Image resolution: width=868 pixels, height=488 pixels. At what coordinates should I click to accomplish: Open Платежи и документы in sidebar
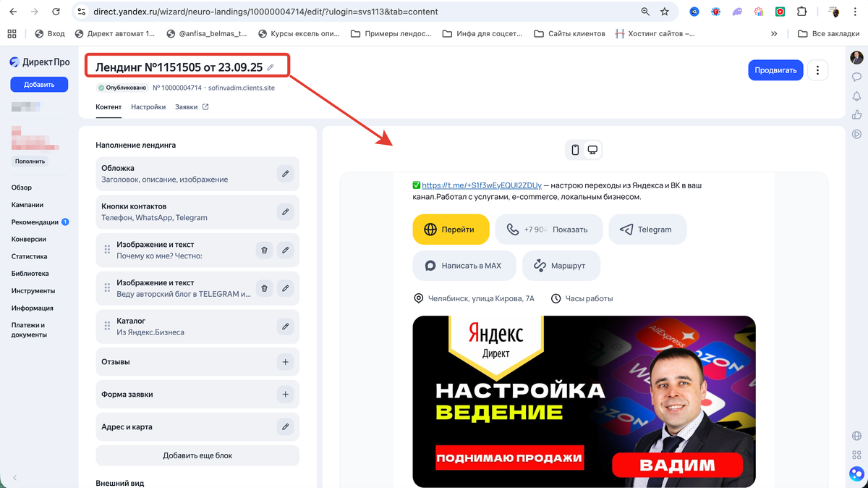[29, 330]
